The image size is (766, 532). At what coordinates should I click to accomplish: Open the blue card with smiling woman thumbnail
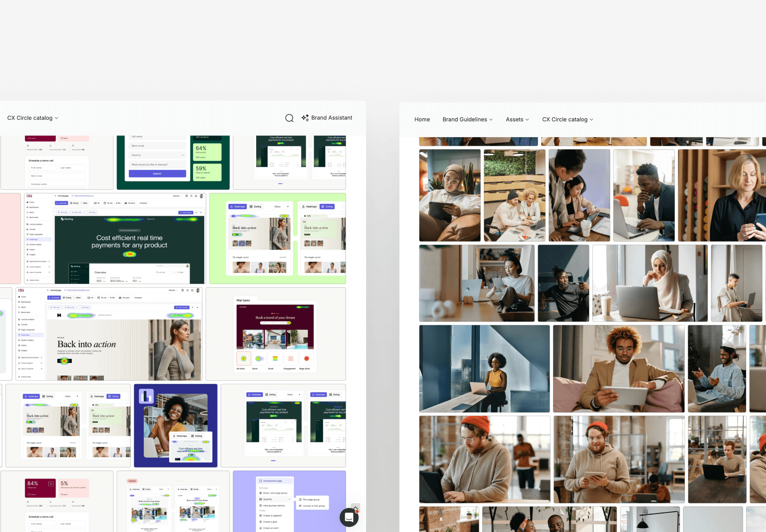(175, 425)
